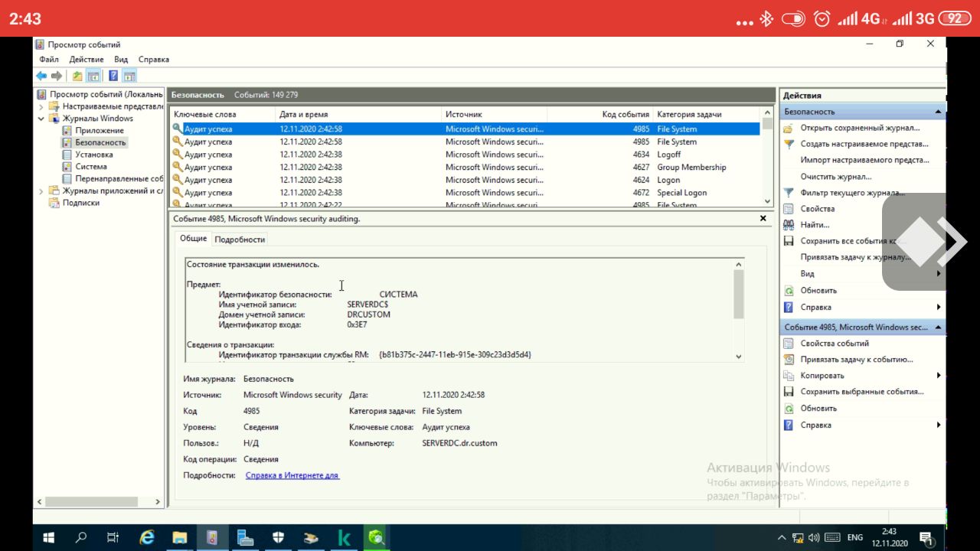Screen dimensions: 980x551
Task: Click Очистить журнал action
Action: click(x=836, y=177)
